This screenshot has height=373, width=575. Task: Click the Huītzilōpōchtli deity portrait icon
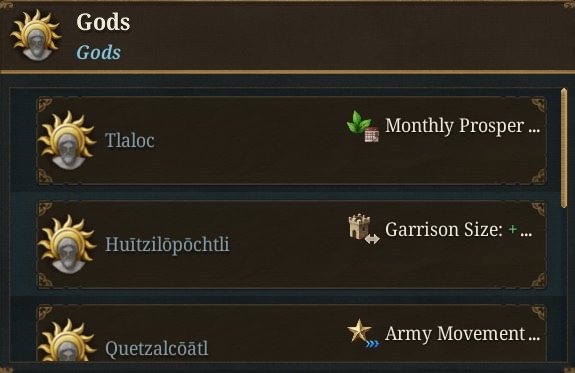pyautogui.click(x=67, y=244)
